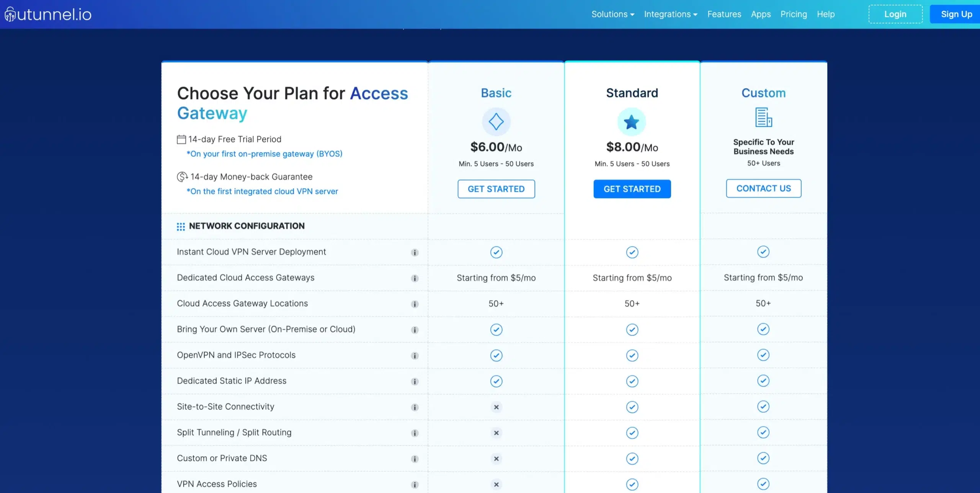980x493 pixels.
Task: Info icon for Dedicated Cloud Access Gateways
Action: coord(415,278)
